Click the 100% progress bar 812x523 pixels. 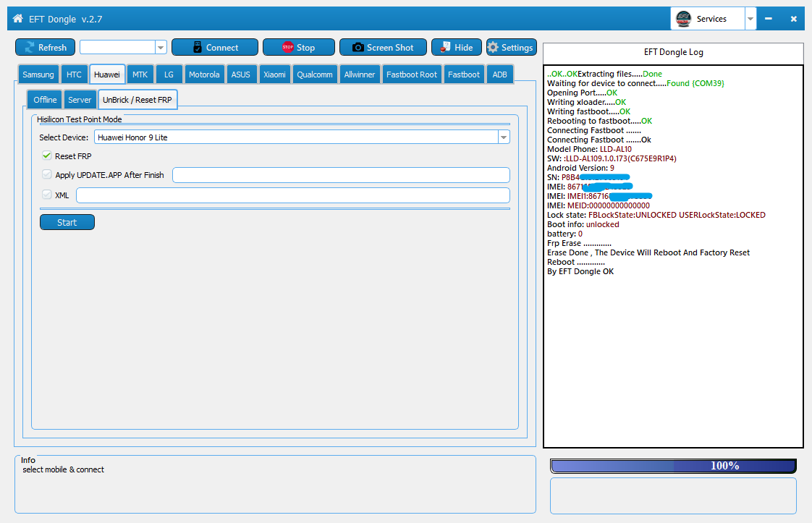click(673, 466)
